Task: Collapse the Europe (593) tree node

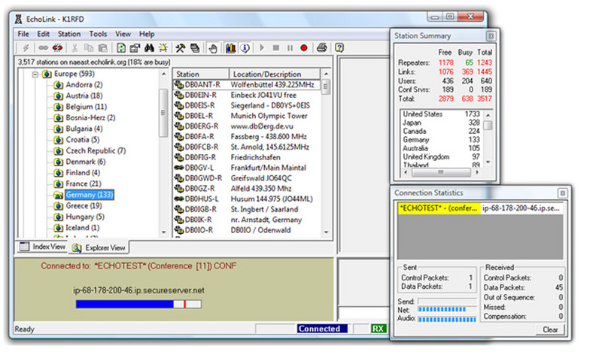Action: pos(35,74)
